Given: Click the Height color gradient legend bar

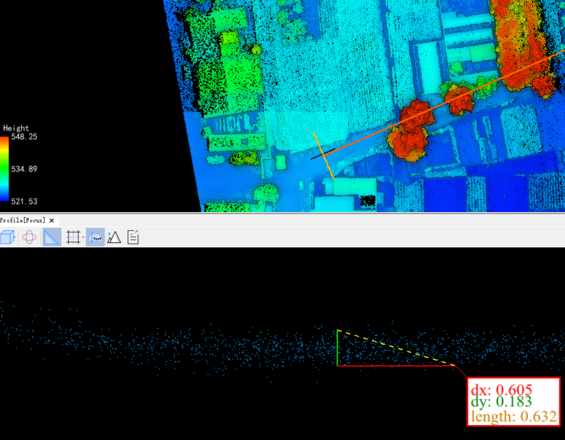Looking at the screenshot, I should [4, 169].
